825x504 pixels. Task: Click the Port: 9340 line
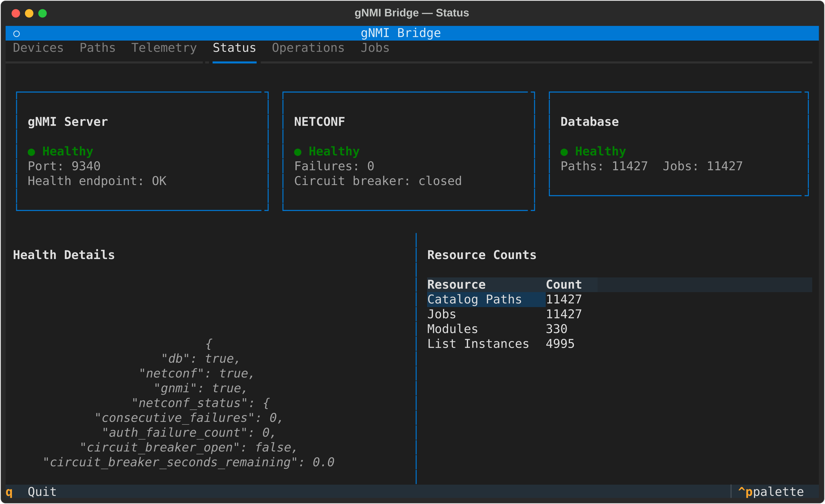pyautogui.click(x=64, y=166)
